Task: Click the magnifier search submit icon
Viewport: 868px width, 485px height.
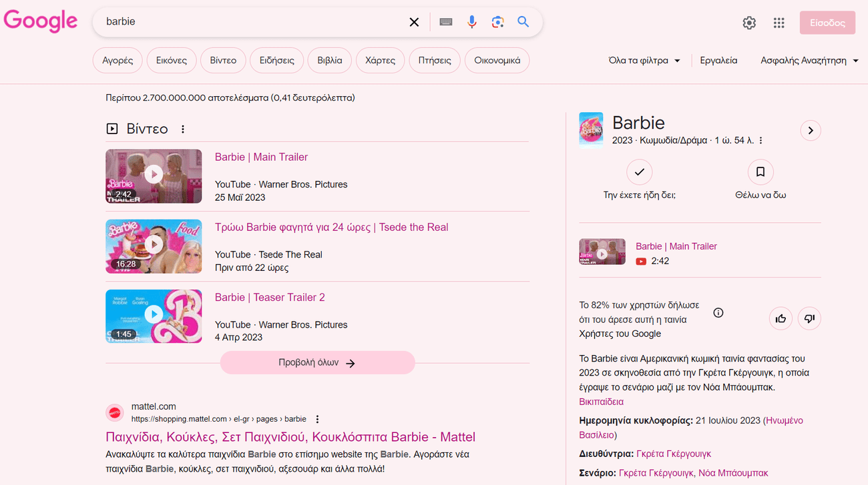Action: 523,22
